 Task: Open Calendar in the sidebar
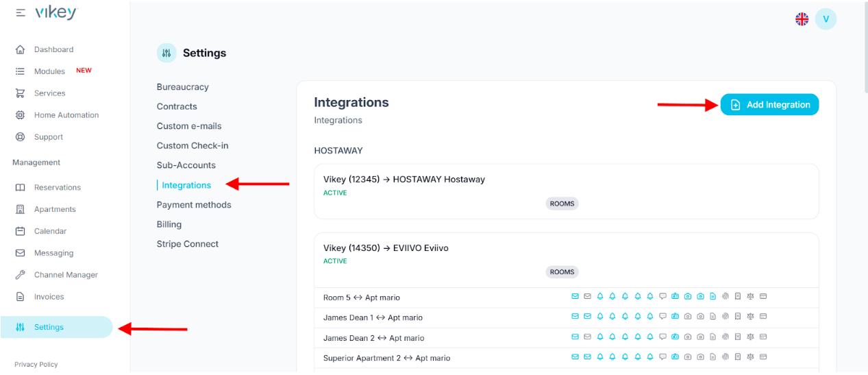click(x=50, y=231)
